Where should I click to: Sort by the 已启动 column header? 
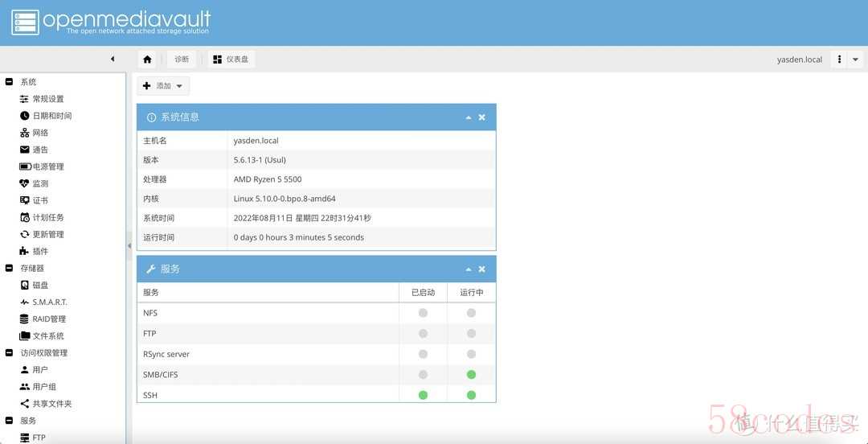423,293
